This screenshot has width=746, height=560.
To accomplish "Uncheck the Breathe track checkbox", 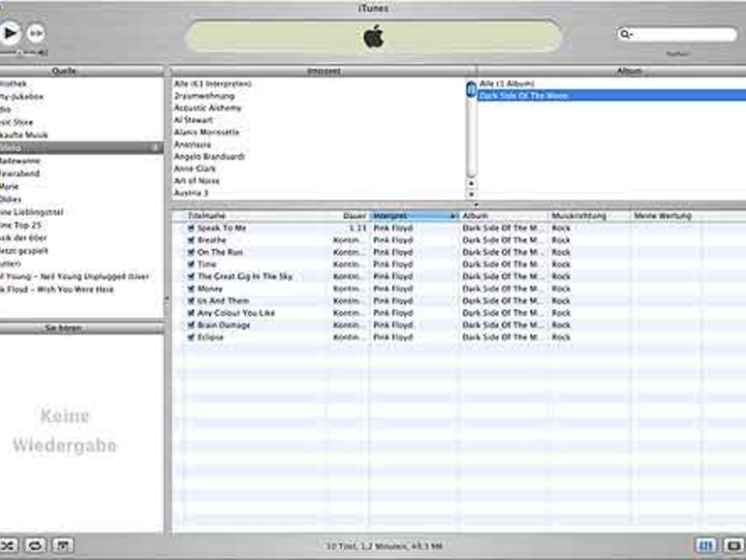I will click(191, 240).
